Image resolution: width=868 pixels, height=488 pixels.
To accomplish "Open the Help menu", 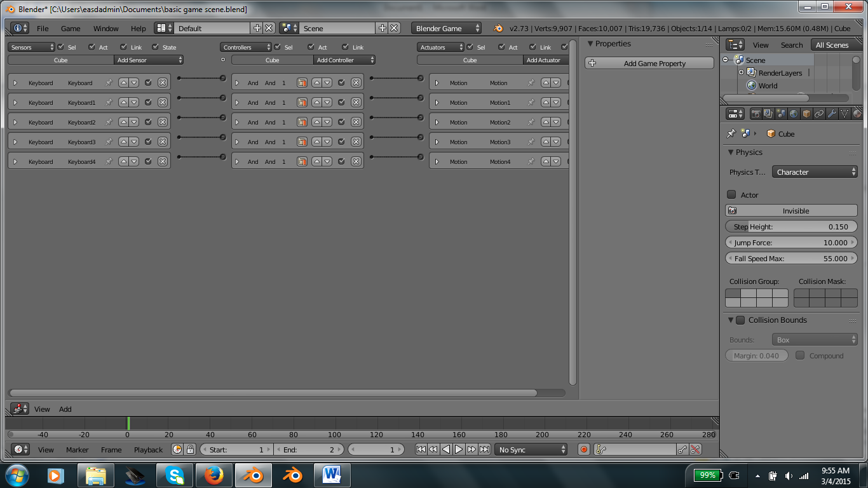I will 139,28.
